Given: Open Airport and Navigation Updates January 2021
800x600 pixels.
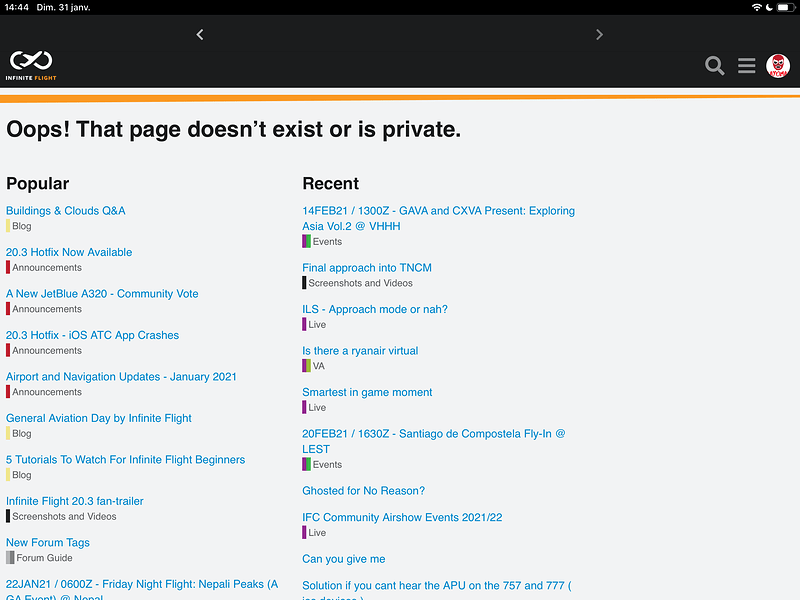Looking at the screenshot, I should (121, 377).
